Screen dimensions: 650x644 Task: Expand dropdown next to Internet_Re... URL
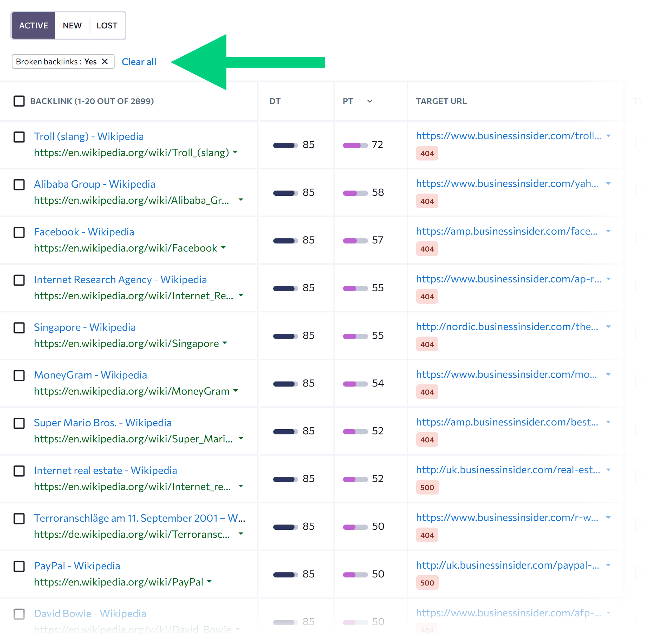click(x=241, y=295)
